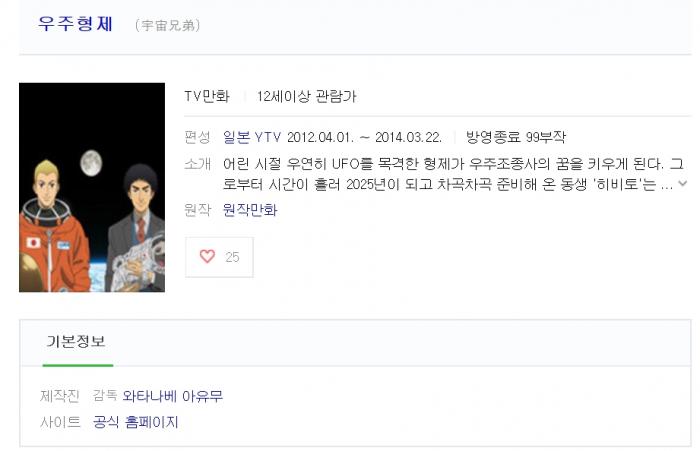Expand the truncated synopsis with chevron arrow
700x451 pixels.
(682, 183)
